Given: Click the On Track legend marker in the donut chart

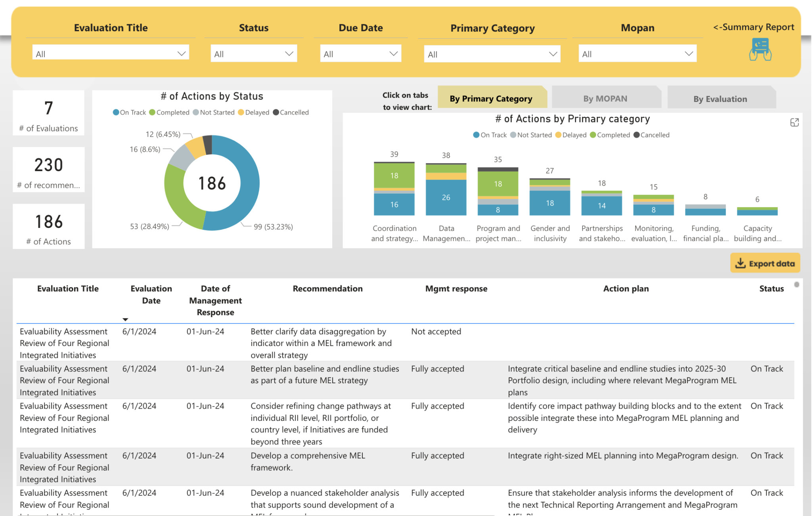Looking at the screenshot, I should (116, 112).
